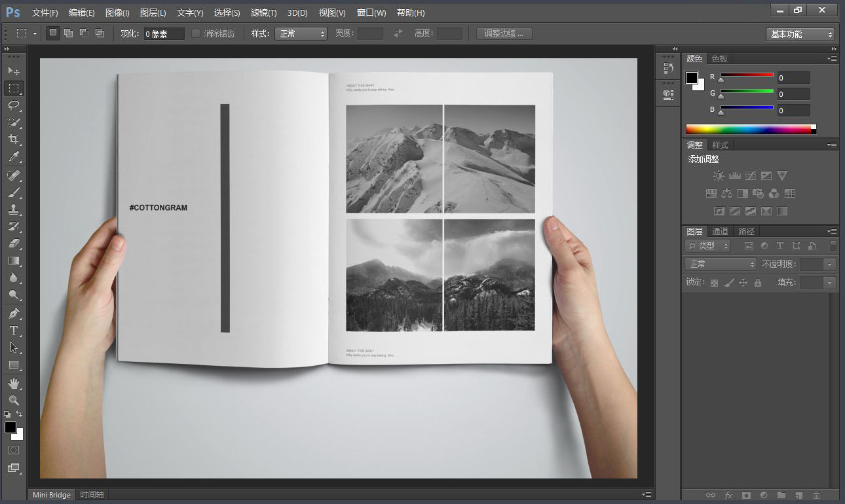Expand the layer blend mode 正常 dropdown

click(721, 264)
